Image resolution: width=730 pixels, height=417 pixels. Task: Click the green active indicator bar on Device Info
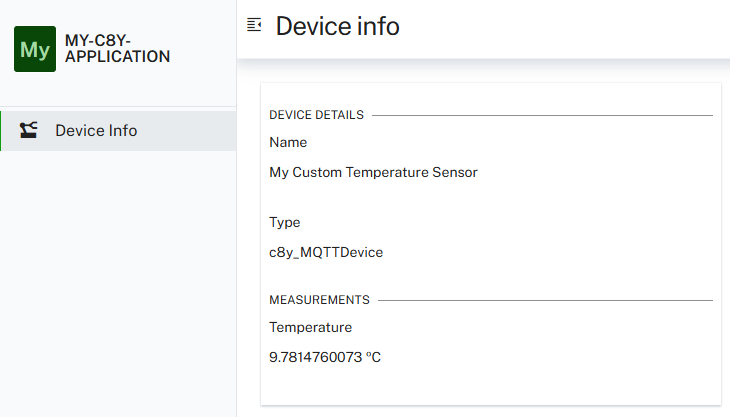[1, 130]
